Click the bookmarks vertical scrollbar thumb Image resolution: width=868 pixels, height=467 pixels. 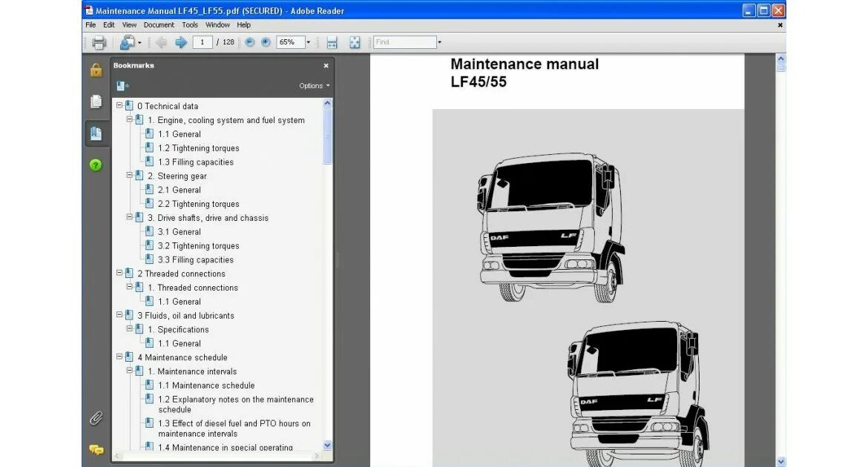click(327, 136)
